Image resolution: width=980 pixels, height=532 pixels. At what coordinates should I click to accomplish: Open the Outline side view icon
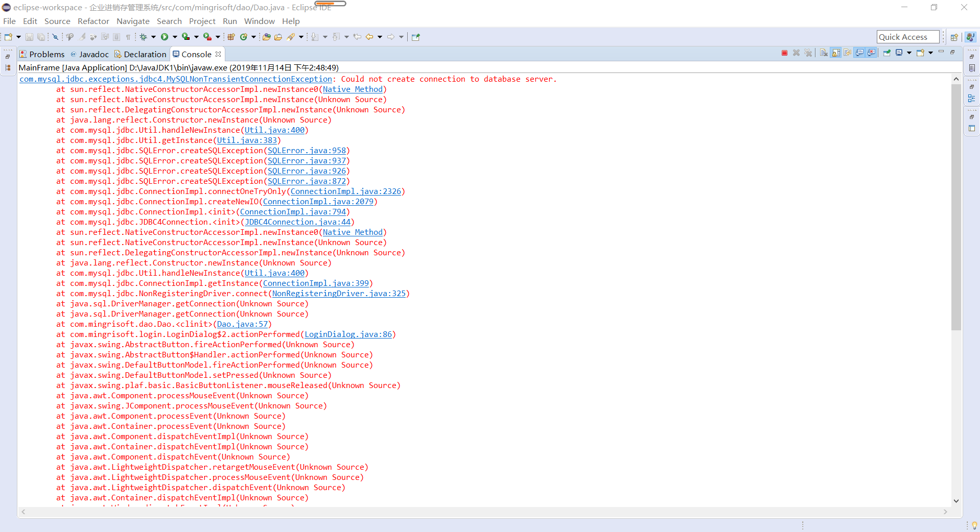[x=972, y=98]
